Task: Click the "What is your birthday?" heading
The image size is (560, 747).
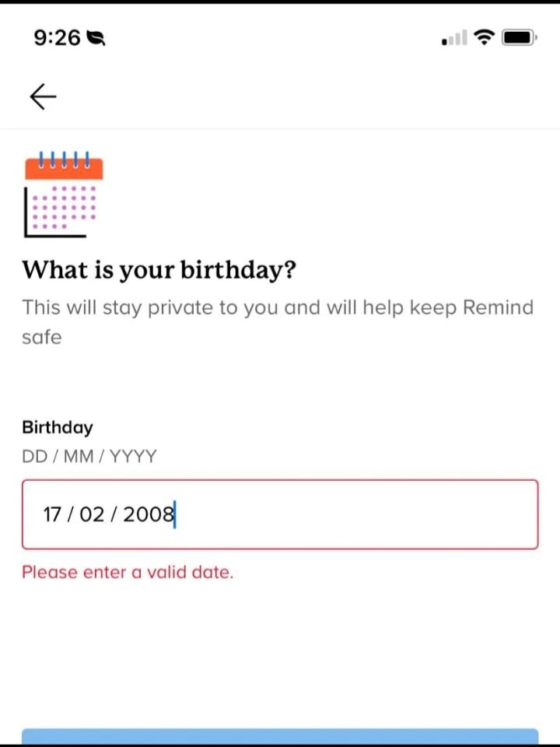Action: [159, 270]
